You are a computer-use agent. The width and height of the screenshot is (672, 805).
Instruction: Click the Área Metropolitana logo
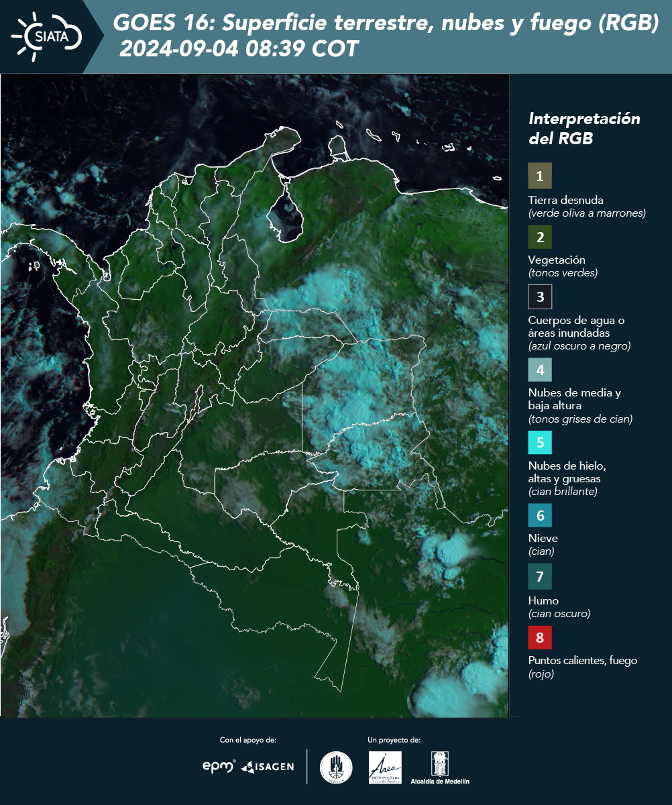[386, 767]
